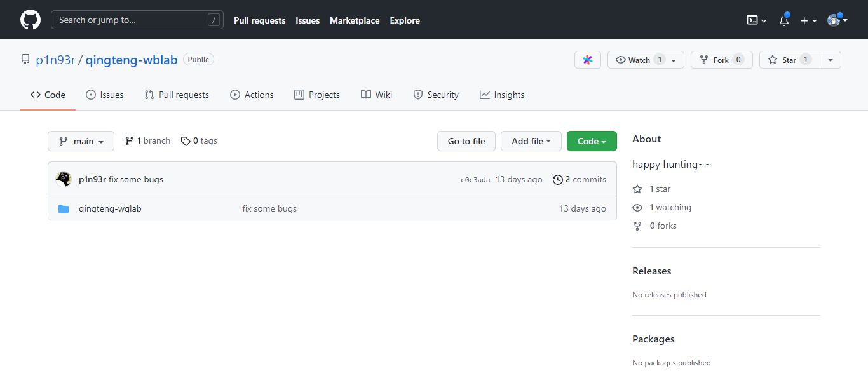Click the qingteng-wglab folder icon
868x392 pixels.
click(64, 208)
